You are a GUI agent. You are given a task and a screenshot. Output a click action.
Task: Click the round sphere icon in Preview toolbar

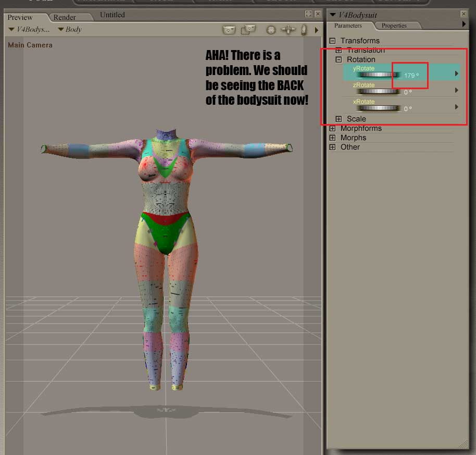271,30
